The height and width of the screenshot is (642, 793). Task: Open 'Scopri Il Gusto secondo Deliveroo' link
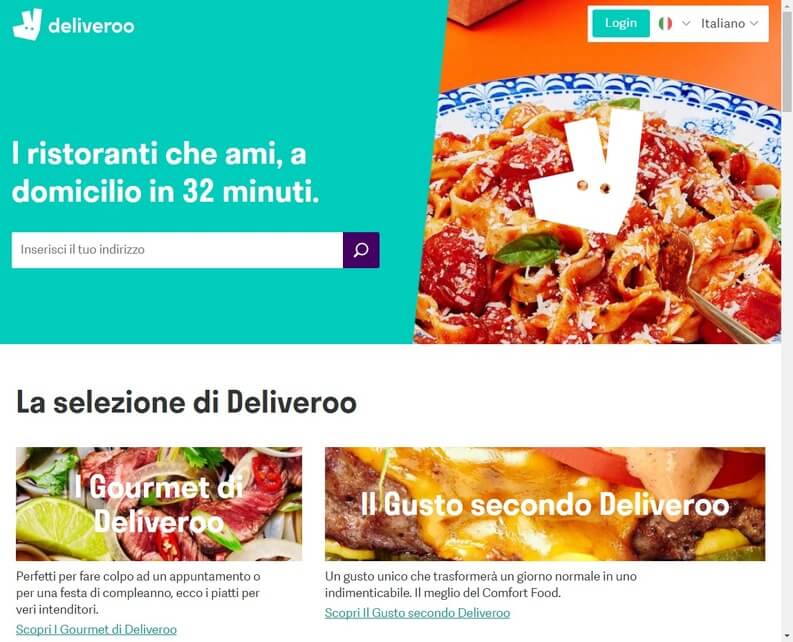click(x=417, y=613)
